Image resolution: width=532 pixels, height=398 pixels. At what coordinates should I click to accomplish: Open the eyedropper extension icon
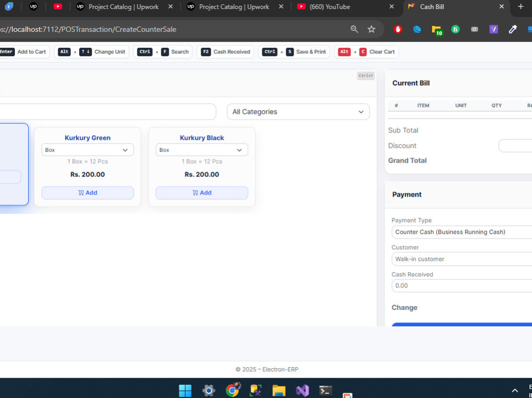pyautogui.click(x=513, y=29)
